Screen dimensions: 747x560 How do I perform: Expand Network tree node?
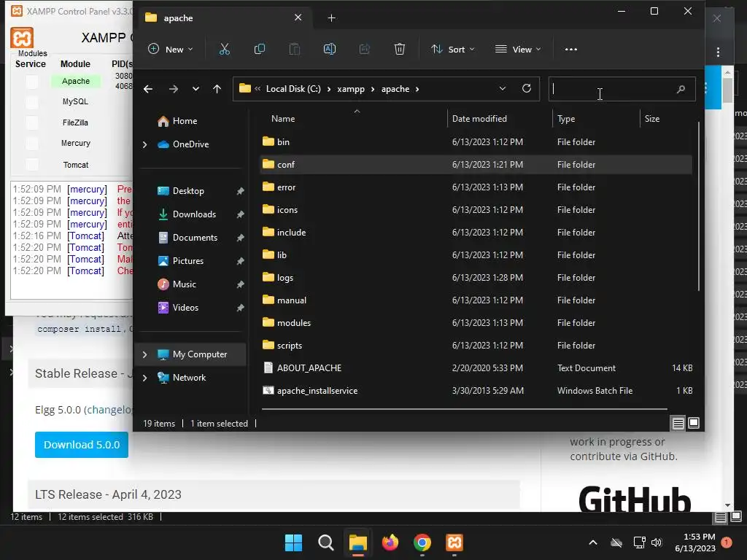click(x=145, y=378)
